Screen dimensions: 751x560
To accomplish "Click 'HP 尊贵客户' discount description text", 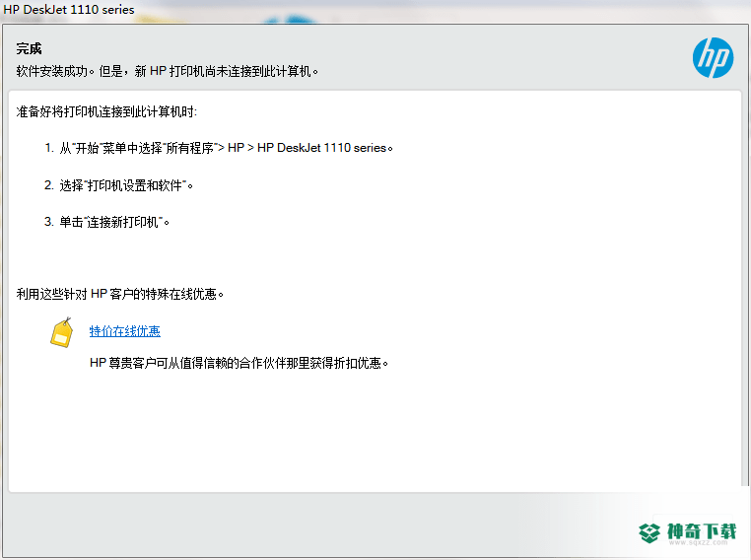I will [x=239, y=363].
